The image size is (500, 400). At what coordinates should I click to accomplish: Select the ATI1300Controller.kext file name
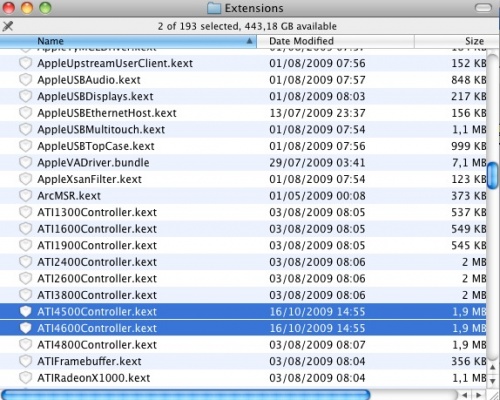coord(97,212)
